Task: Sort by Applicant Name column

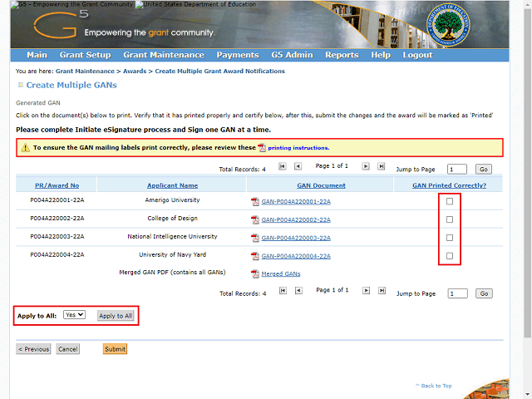Action: click(172, 185)
